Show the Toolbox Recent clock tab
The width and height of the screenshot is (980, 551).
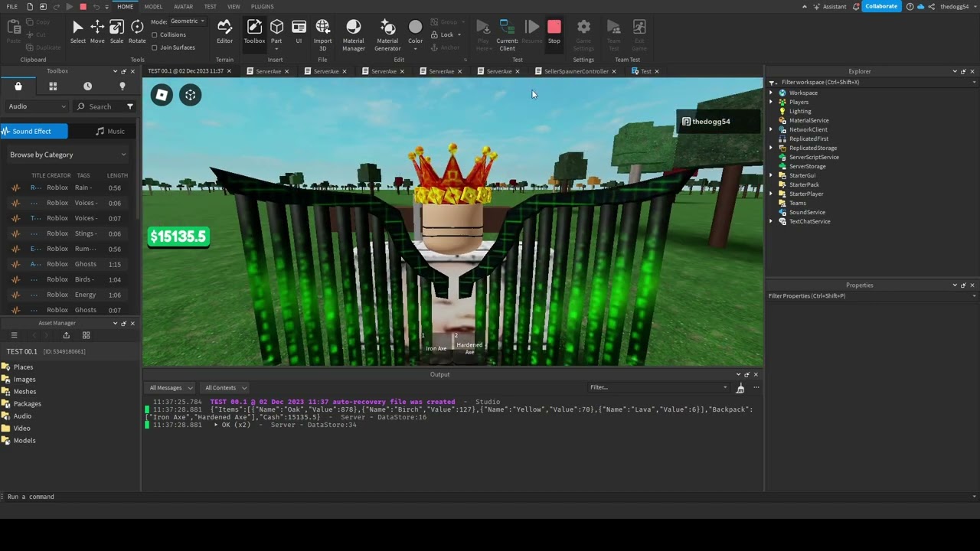(x=87, y=86)
